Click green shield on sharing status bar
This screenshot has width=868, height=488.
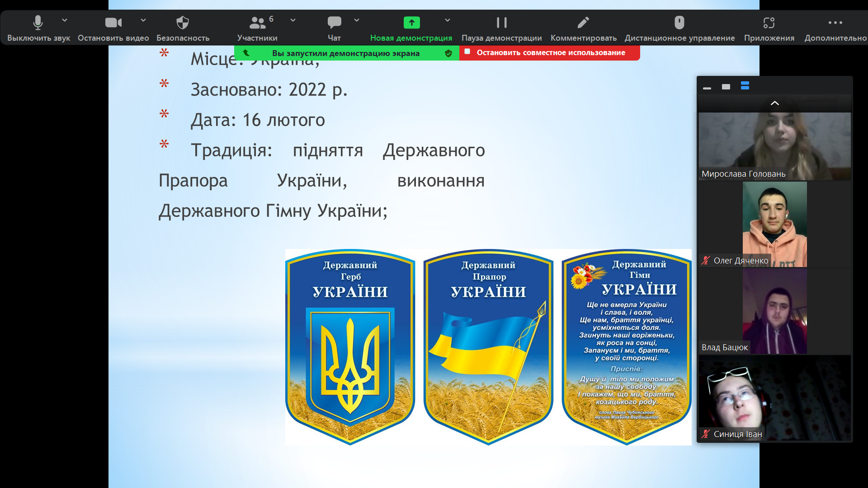tap(448, 53)
